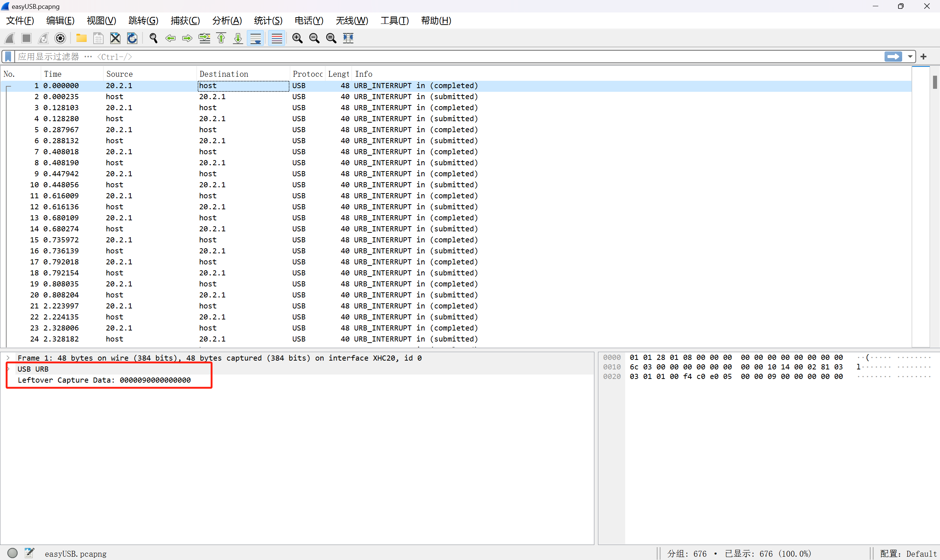Click the packet list minimap overview
The width and height of the screenshot is (940, 560).
coord(921,206)
